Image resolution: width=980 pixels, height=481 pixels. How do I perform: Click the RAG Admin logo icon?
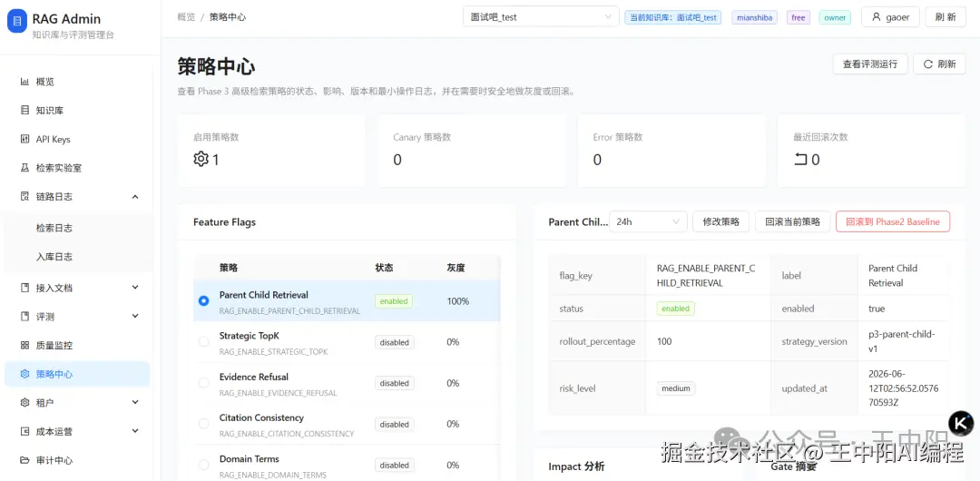point(17,21)
